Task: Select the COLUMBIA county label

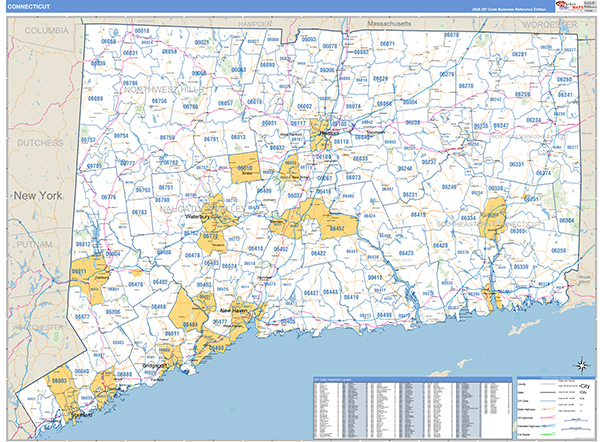Action: coord(47,31)
